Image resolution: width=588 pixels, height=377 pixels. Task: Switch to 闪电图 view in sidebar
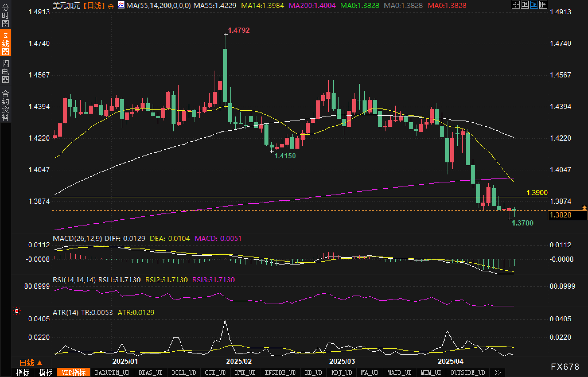click(x=5, y=71)
